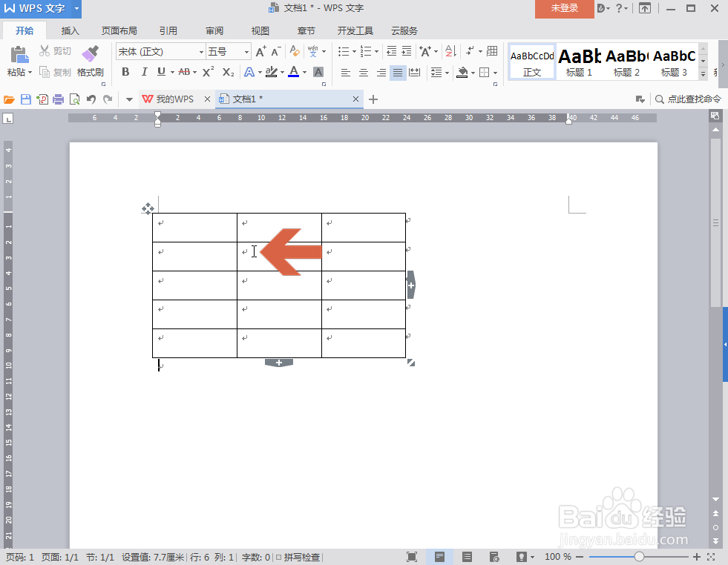Align text right
The image size is (728, 565).
[x=381, y=73]
